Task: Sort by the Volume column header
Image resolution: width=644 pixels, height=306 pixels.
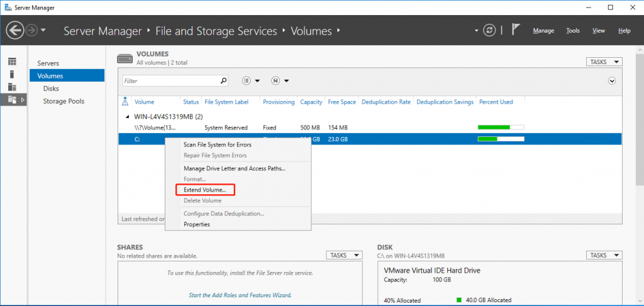Action: coord(144,102)
